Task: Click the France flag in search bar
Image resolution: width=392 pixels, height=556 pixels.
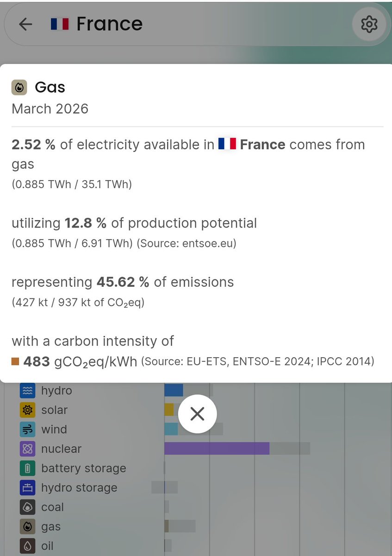Action: tap(60, 24)
